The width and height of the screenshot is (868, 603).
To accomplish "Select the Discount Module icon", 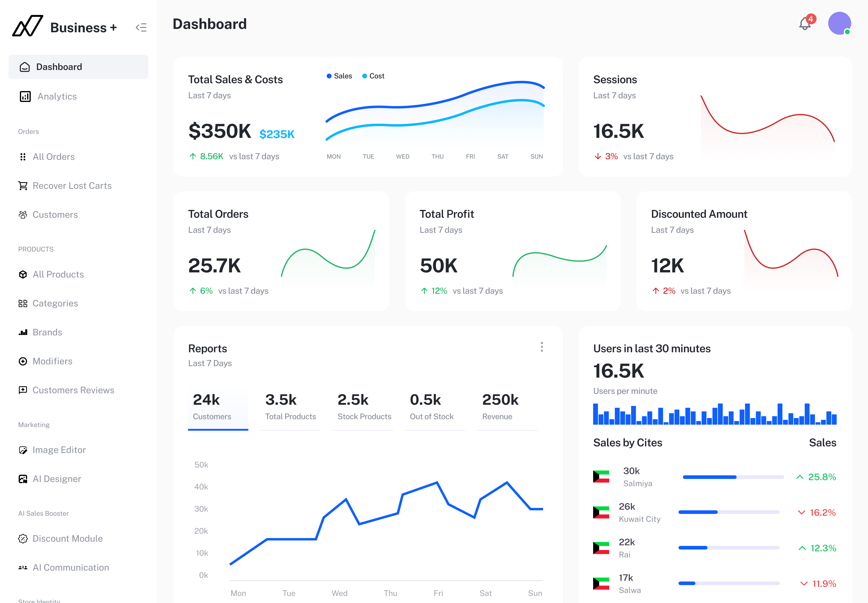I will tap(23, 538).
